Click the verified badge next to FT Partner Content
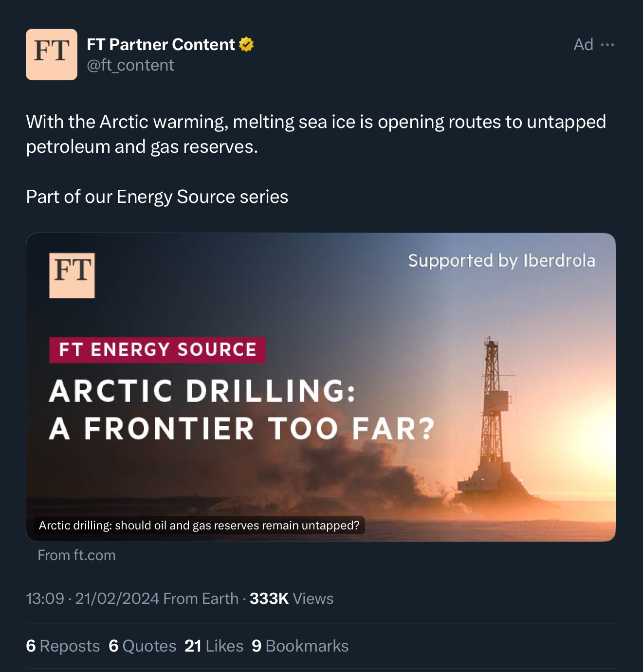643x672 pixels. coord(246,44)
